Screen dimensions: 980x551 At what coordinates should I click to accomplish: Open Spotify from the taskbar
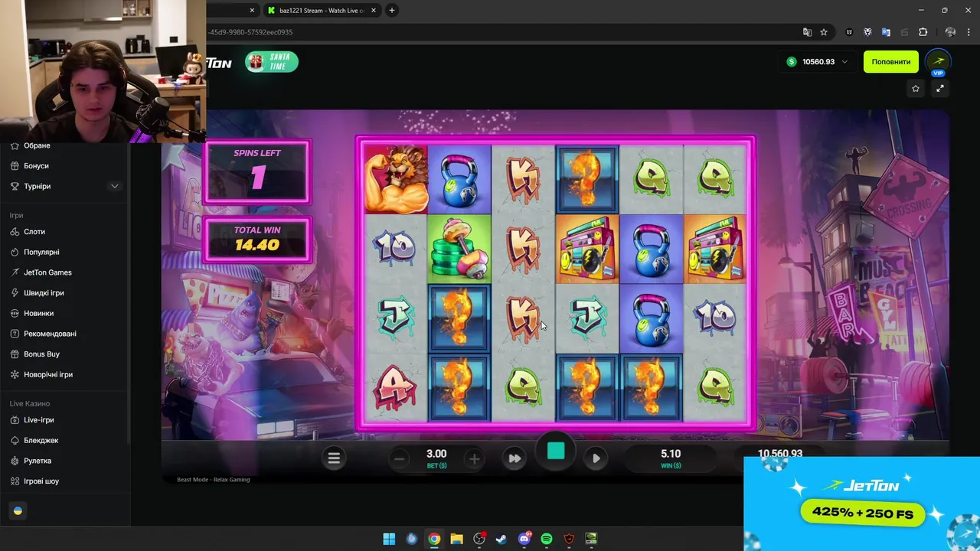(547, 539)
